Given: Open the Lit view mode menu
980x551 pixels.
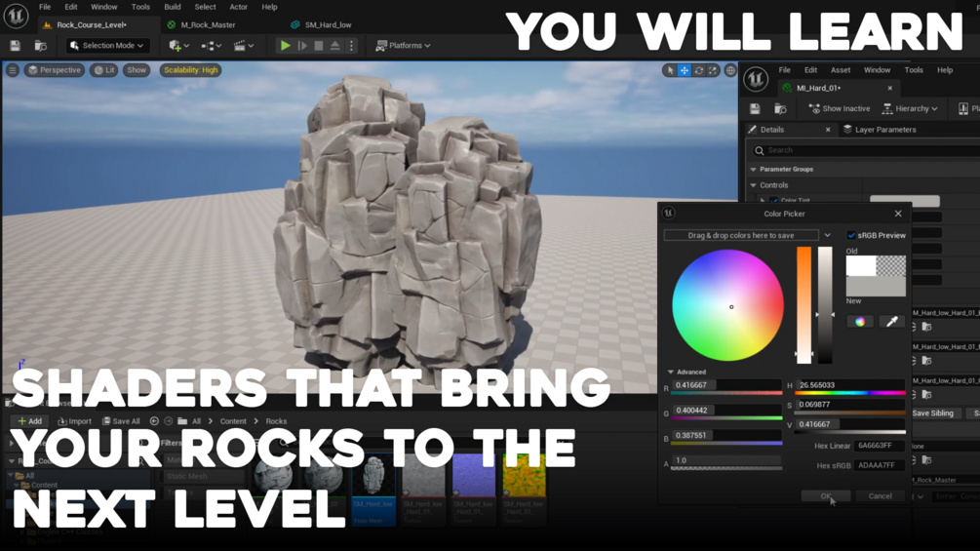Looking at the screenshot, I should coord(104,70).
